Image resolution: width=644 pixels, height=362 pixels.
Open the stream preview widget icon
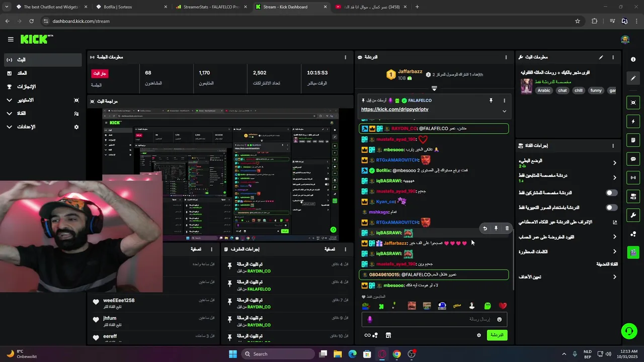pyautogui.click(x=633, y=103)
